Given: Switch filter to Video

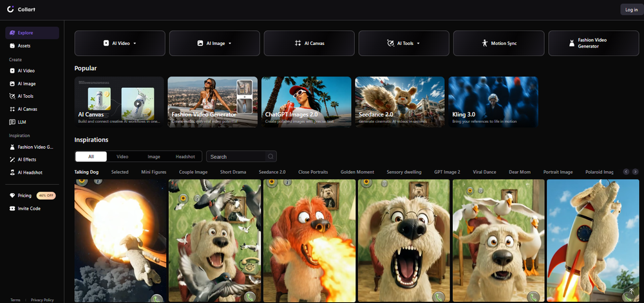Looking at the screenshot, I should coord(122,156).
